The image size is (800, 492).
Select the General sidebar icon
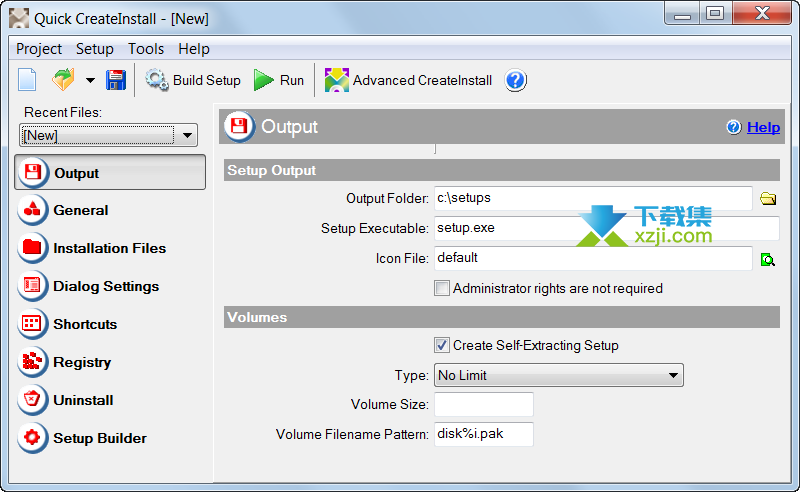pos(33,210)
